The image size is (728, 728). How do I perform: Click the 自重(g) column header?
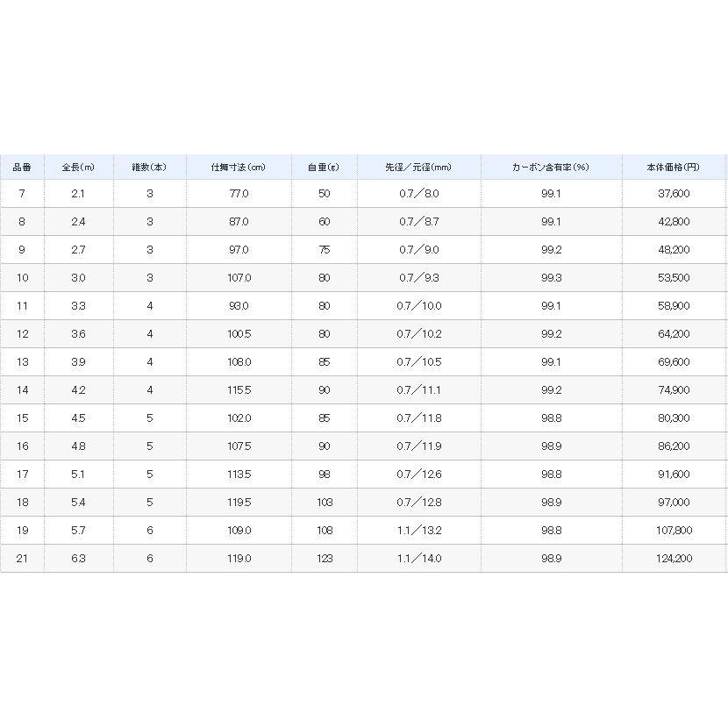(324, 167)
